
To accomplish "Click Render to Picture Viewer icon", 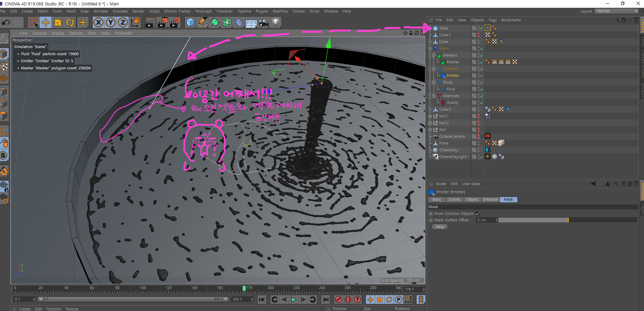I will [x=162, y=23].
